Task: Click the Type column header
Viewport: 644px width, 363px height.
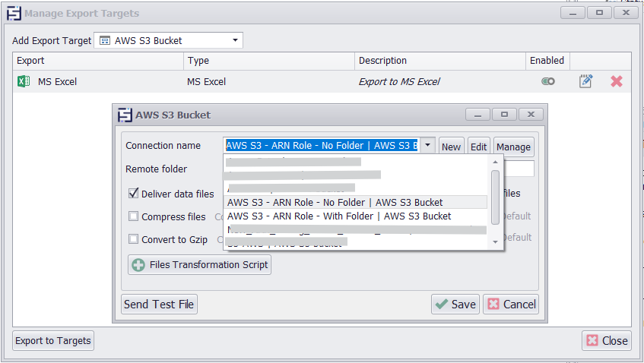Action: click(x=269, y=61)
